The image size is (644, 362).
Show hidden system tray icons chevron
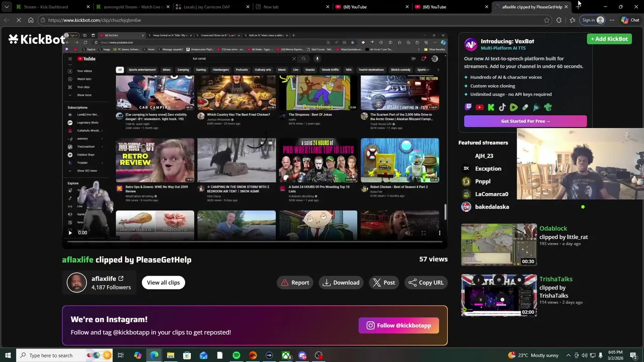[568, 355]
